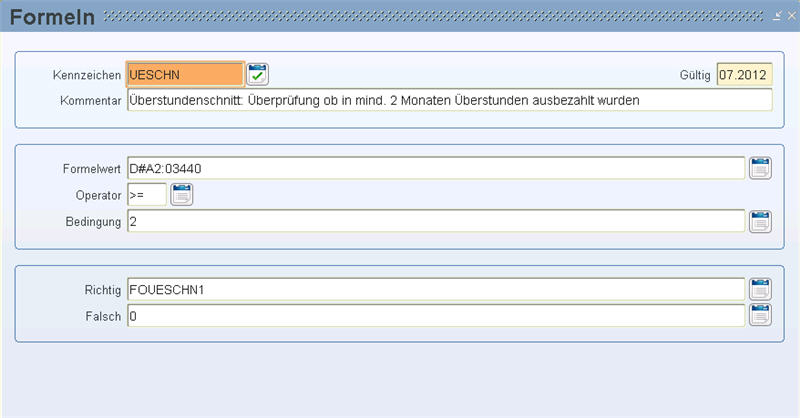Click the green checkmark icon beside Kennzeichen
Screen dimensions: 800x418
click(x=257, y=75)
